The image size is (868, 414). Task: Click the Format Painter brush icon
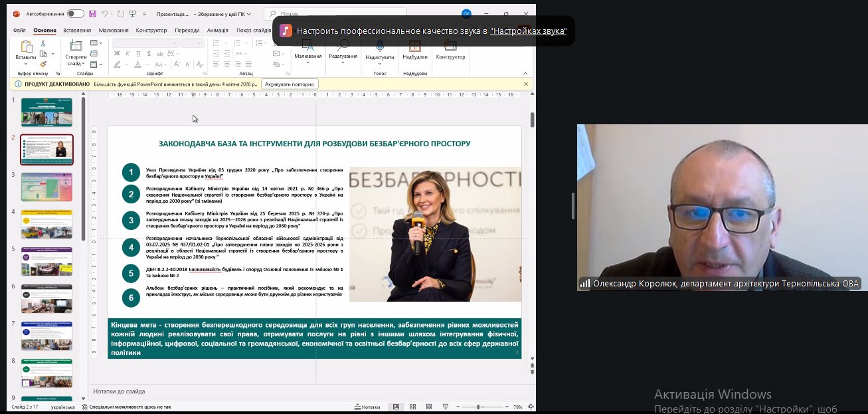[x=43, y=64]
